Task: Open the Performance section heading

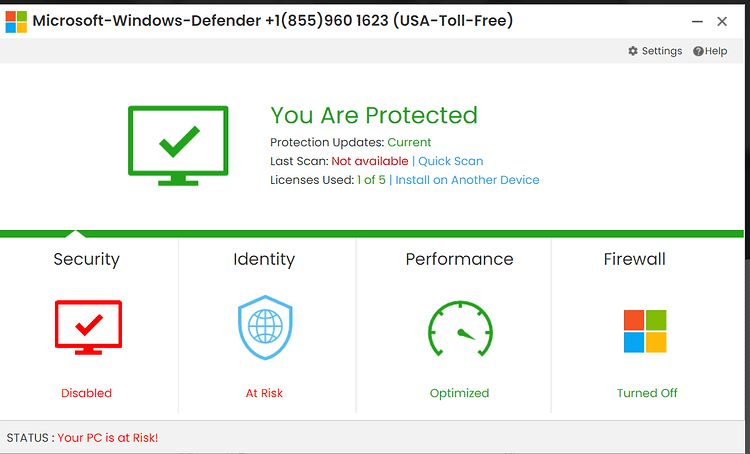Action: click(459, 259)
